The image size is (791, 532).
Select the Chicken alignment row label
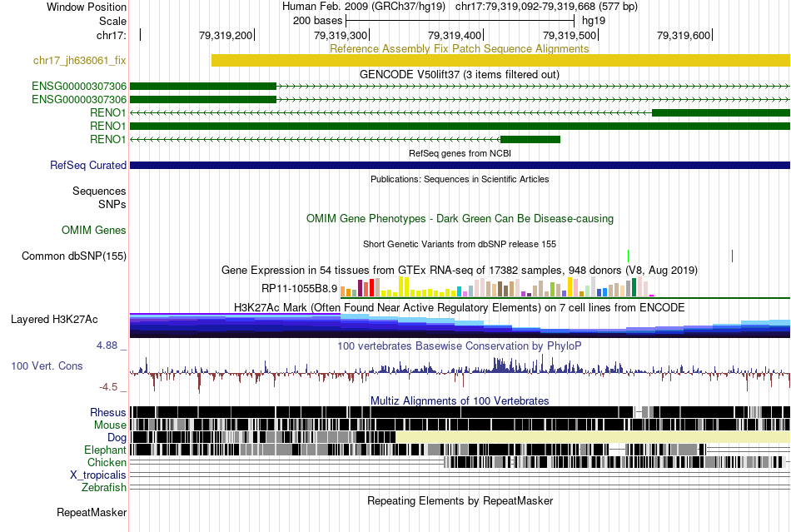click(107, 462)
